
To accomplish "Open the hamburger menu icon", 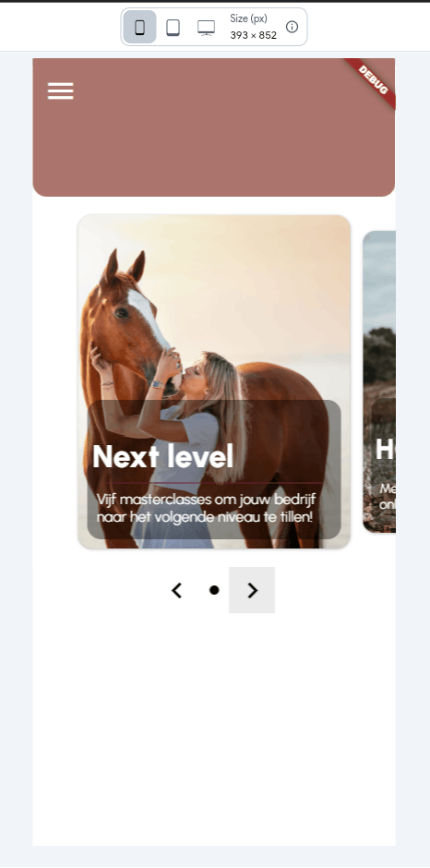I will (x=60, y=90).
